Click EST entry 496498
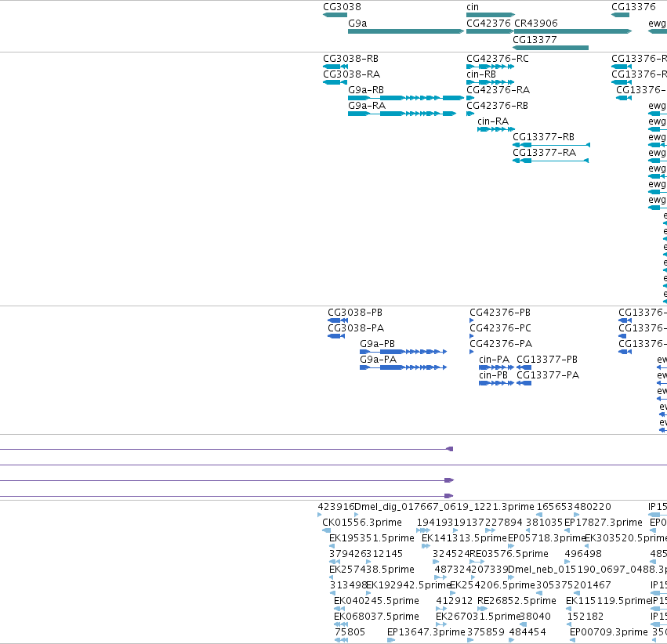Screen dimensions: 667x644 click(583, 554)
